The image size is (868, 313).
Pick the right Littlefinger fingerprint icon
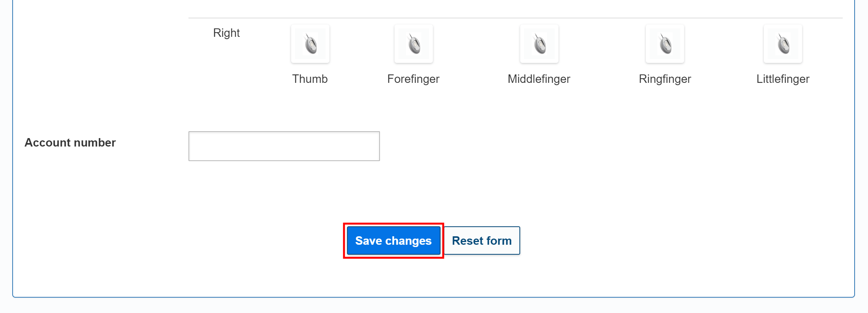[x=783, y=44]
